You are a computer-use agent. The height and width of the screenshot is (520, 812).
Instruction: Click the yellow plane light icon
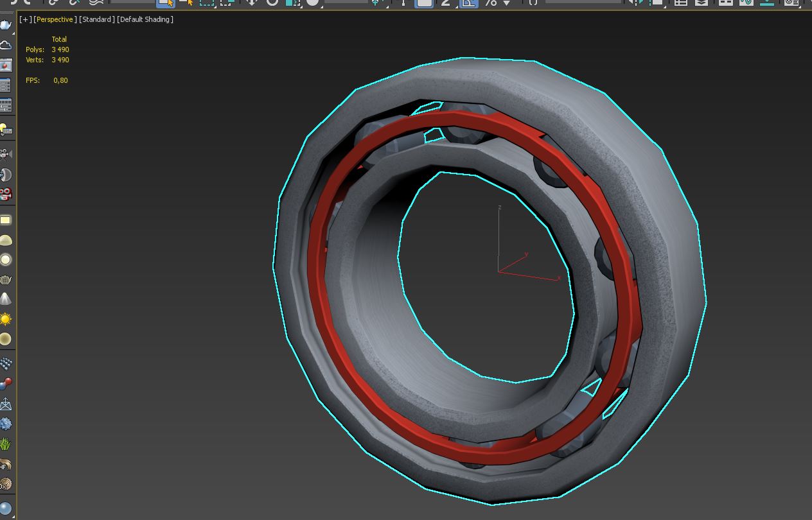pyautogui.click(x=6, y=220)
